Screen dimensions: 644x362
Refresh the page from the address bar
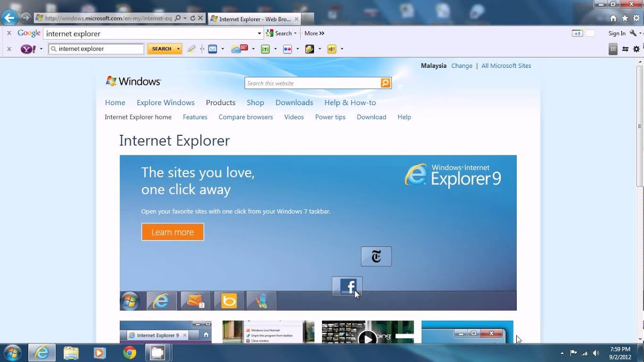[x=193, y=18]
